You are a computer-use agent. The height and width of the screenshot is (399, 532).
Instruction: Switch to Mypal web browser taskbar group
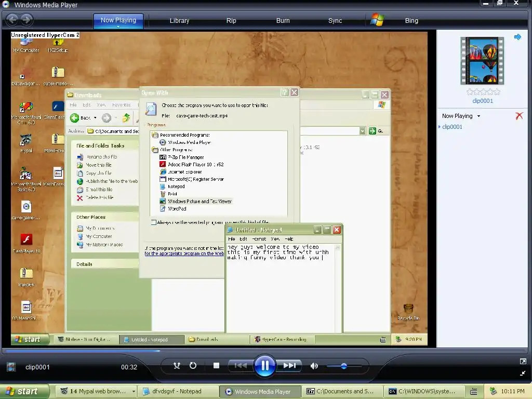click(x=96, y=391)
